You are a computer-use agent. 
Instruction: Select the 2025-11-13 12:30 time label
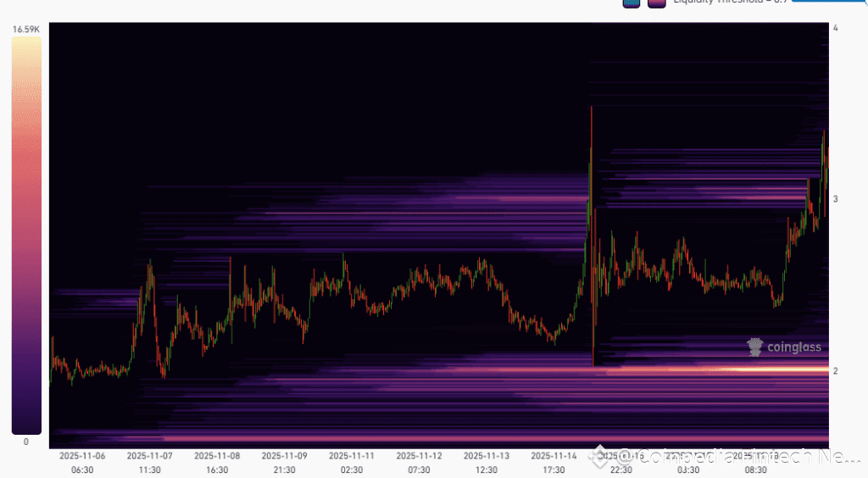coord(486,463)
